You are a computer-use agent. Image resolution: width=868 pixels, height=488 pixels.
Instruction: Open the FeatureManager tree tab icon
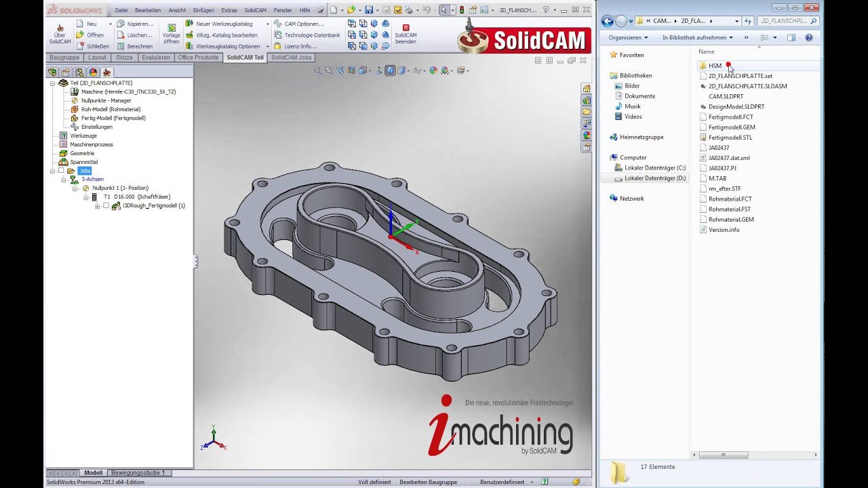point(52,72)
